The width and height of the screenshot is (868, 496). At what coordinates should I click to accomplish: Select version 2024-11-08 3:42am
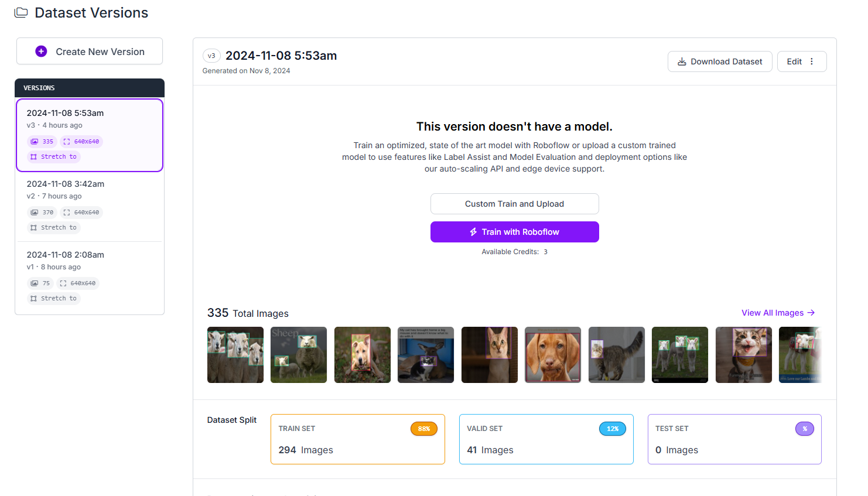pos(90,206)
